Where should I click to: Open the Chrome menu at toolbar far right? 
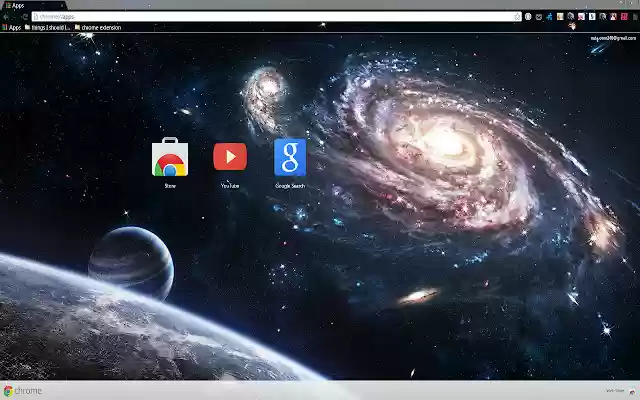pyautogui.click(x=635, y=17)
